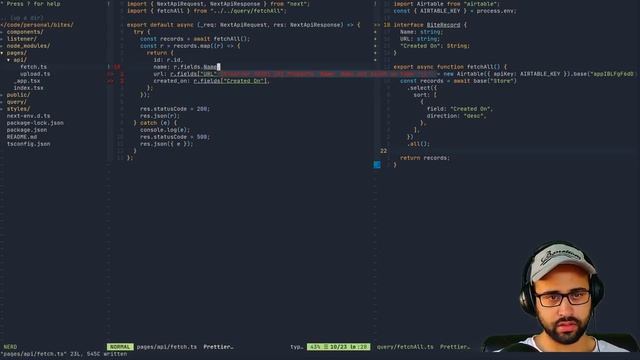Viewport: 640px width, 360px height.
Task: Open fetch.ts in the file tree
Action: 33,67
